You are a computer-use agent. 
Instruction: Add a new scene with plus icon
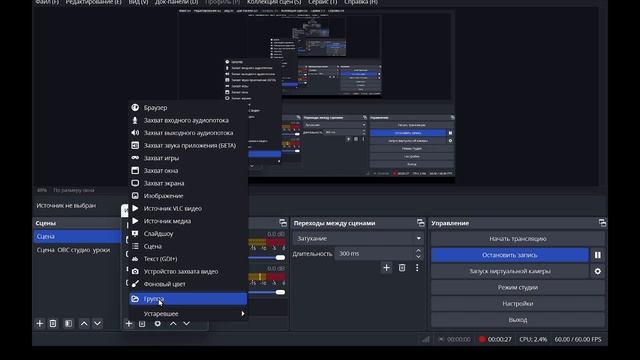coord(40,323)
